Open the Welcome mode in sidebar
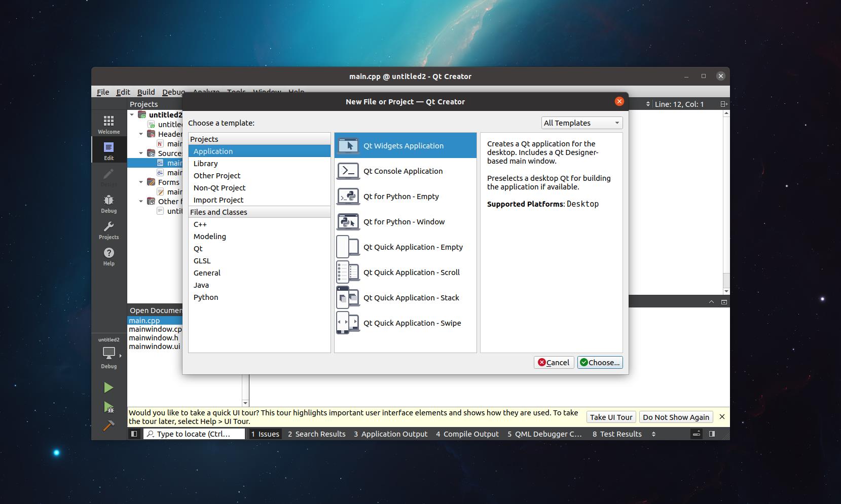The image size is (841, 504). pyautogui.click(x=108, y=124)
